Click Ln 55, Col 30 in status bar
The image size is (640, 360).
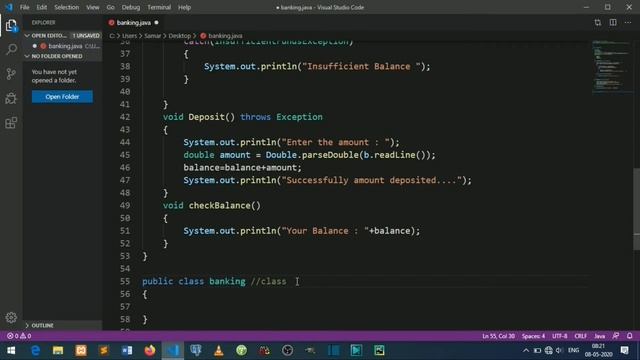pyautogui.click(x=498, y=336)
